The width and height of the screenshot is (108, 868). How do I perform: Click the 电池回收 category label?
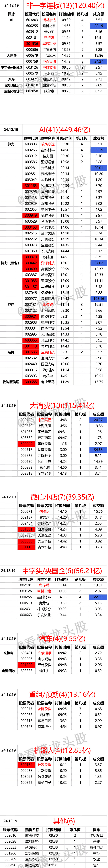click(8, 671)
